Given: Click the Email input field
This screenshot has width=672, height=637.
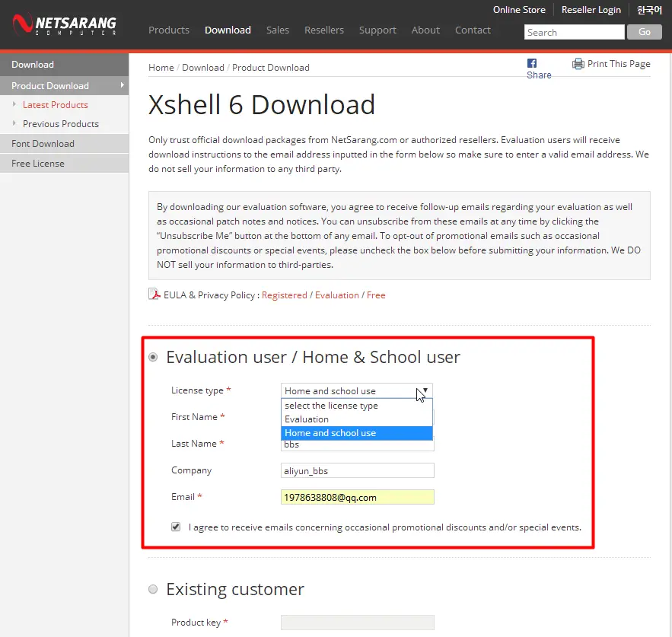Looking at the screenshot, I should click(358, 497).
